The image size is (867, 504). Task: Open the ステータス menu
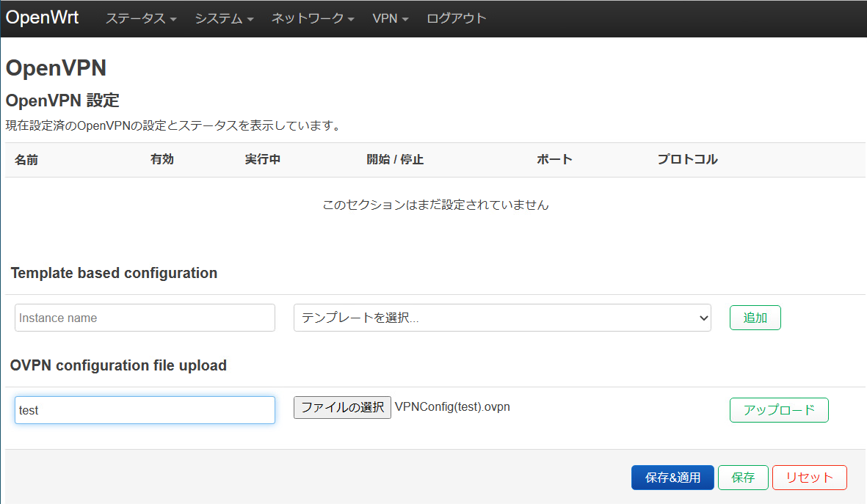(141, 18)
